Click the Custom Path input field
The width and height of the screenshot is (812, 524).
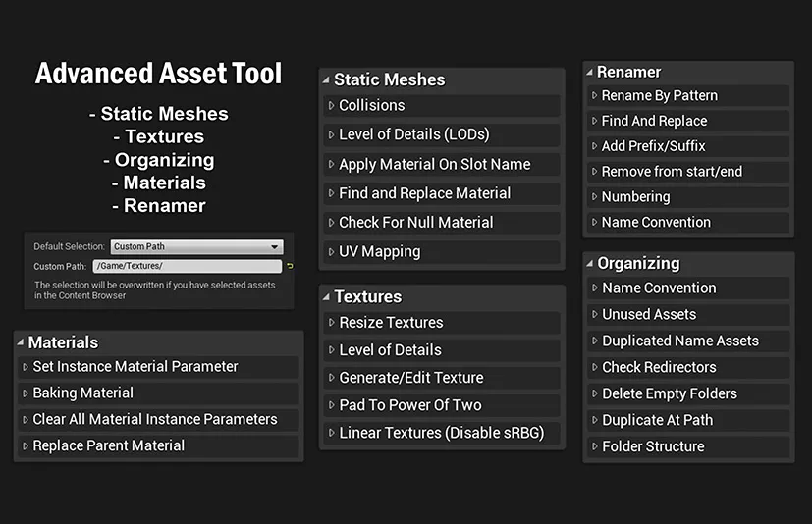tap(188, 266)
